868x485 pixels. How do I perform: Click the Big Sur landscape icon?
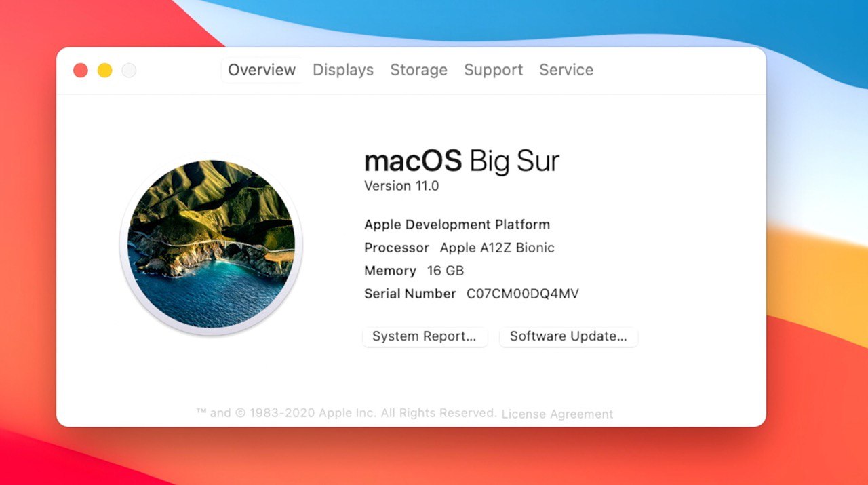coord(212,245)
